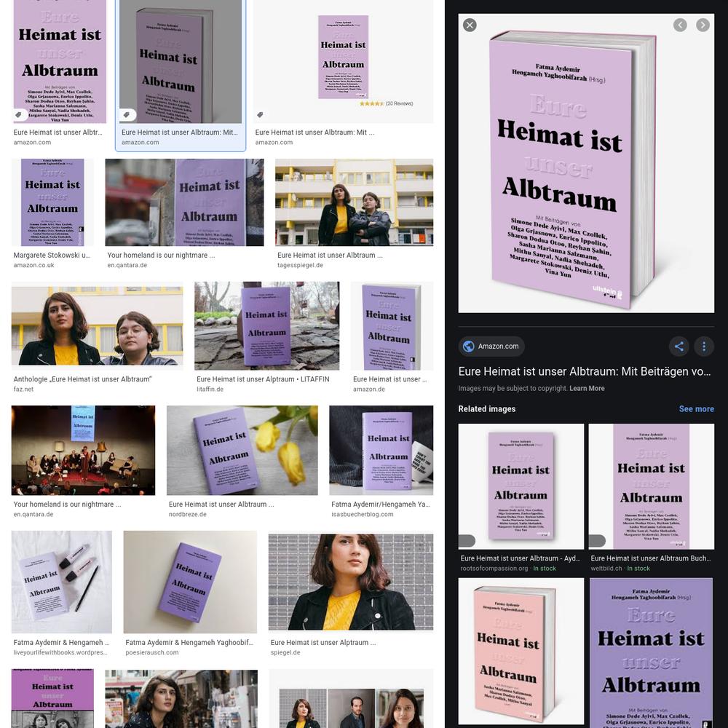Click the nordbreze.de source text

pos(188,515)
